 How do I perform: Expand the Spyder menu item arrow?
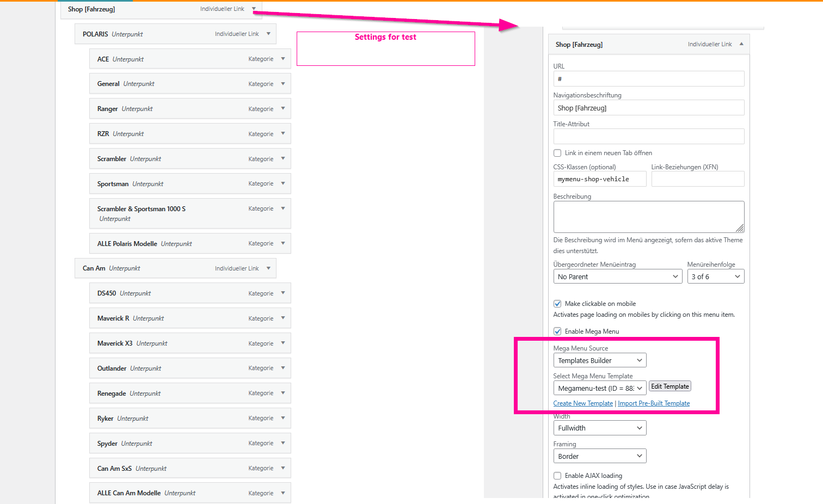283,443
